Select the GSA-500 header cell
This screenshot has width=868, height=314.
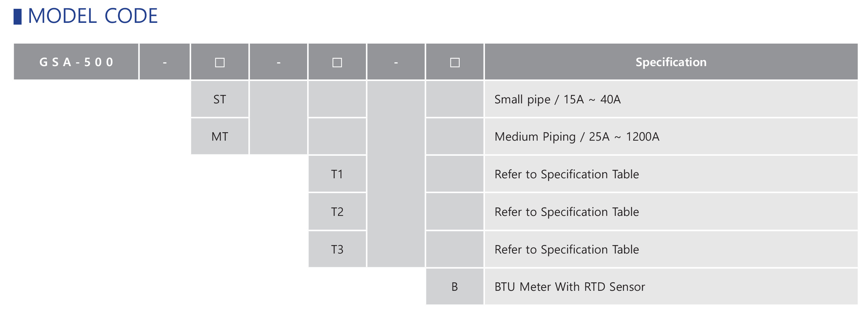[x=76, y=62]
